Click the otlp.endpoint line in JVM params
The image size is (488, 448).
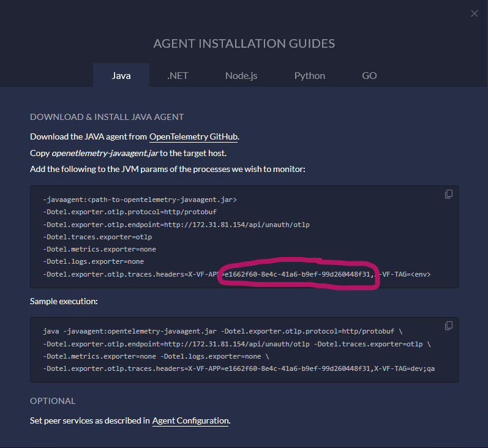(176, 225)
